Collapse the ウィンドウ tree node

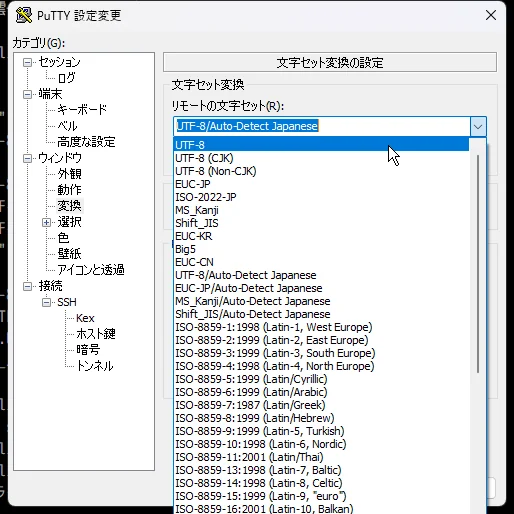pos(28,158)
